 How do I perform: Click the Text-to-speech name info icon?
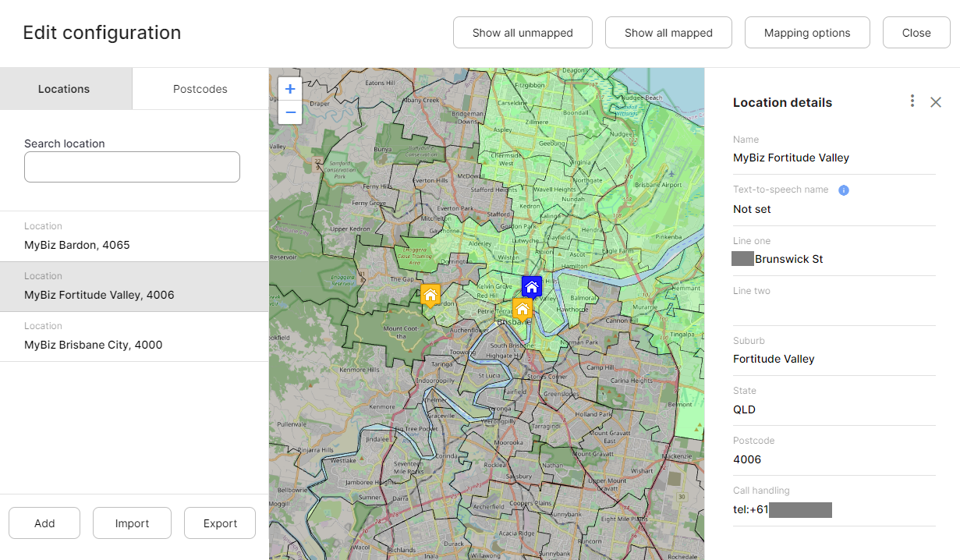coord(843,190)
